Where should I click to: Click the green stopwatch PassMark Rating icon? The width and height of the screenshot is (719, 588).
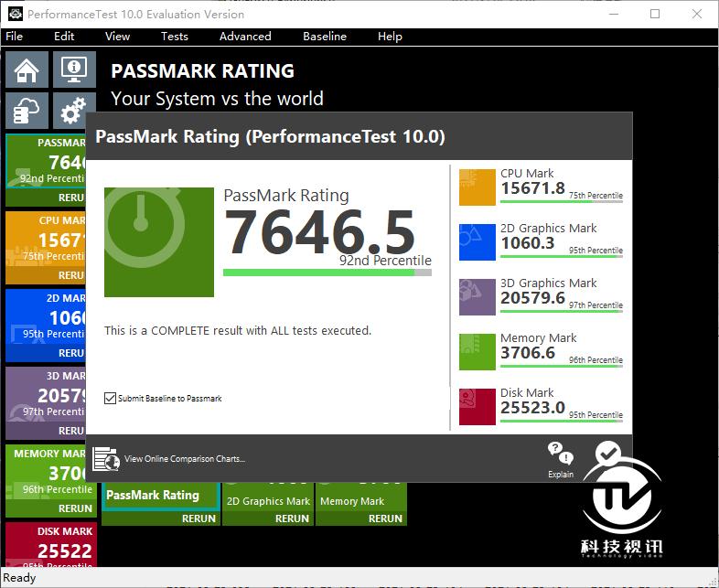[159, 242]
